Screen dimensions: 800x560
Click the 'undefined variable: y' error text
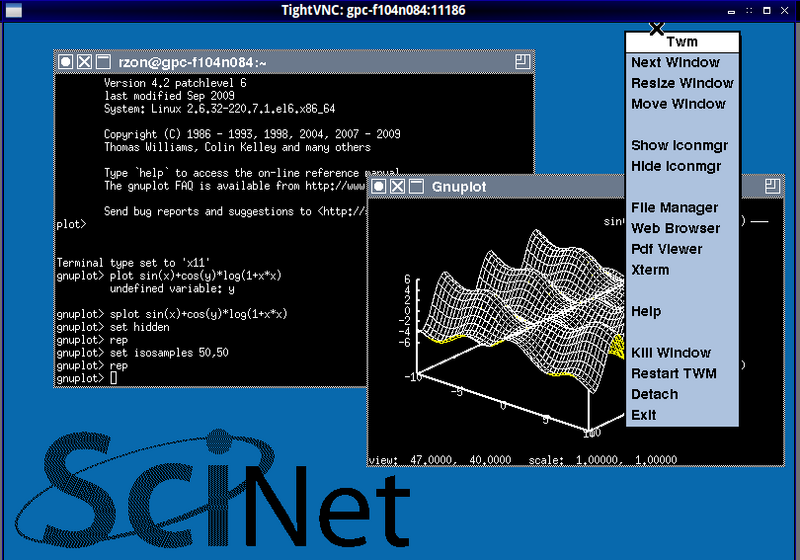pyautogui.click(x=172, y=289)
